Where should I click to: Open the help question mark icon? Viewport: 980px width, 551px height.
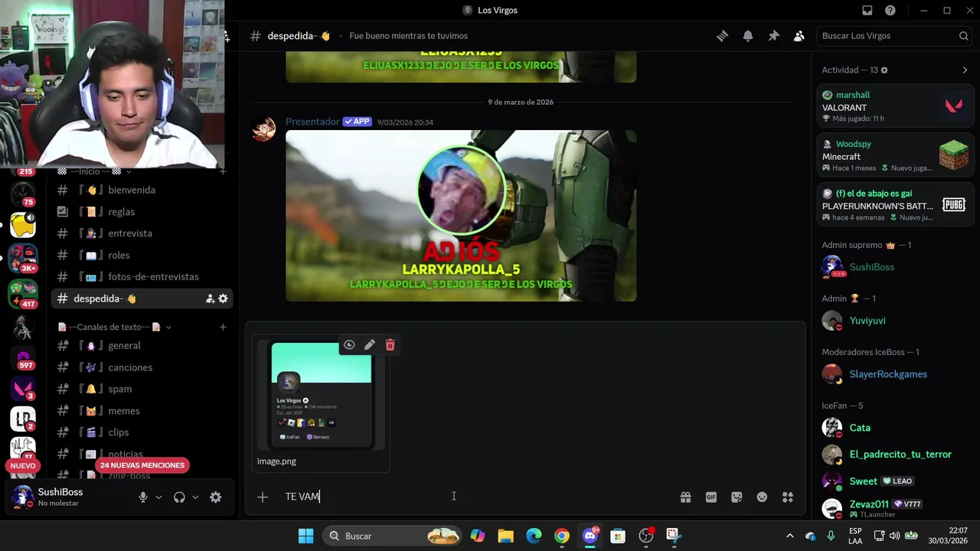click(x=890, y=10)
